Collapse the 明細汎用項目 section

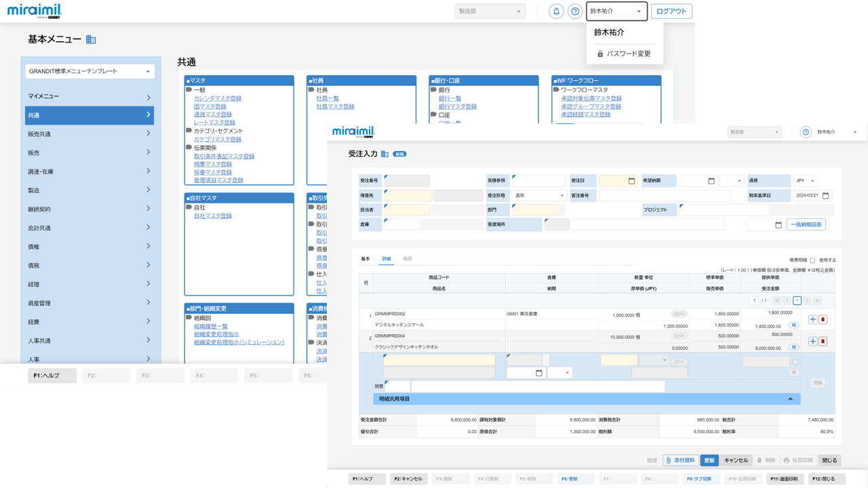[790, 399]
